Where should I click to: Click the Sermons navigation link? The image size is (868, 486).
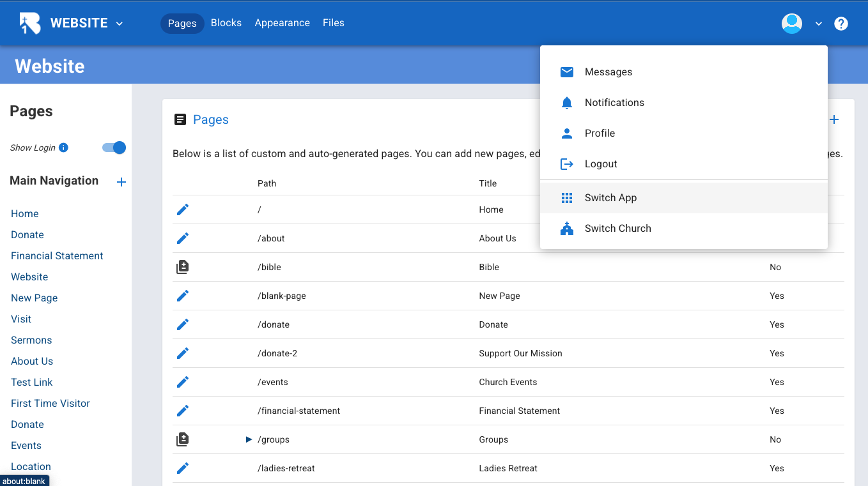[31, 340]
